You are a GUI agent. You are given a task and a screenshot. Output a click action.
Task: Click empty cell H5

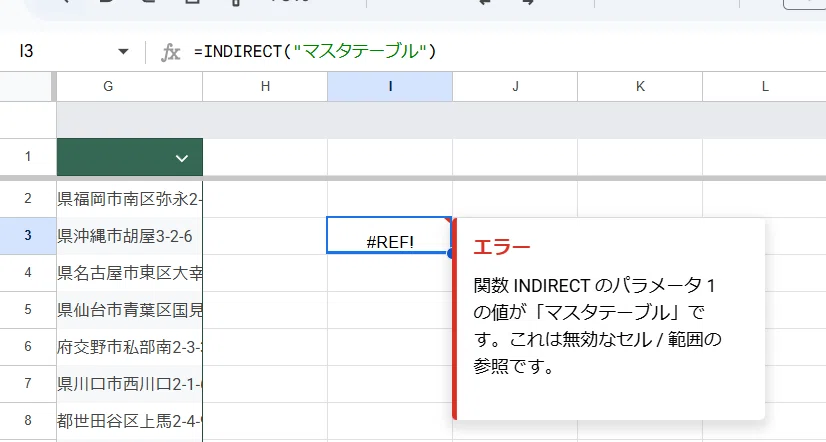[x=265, y=309]
